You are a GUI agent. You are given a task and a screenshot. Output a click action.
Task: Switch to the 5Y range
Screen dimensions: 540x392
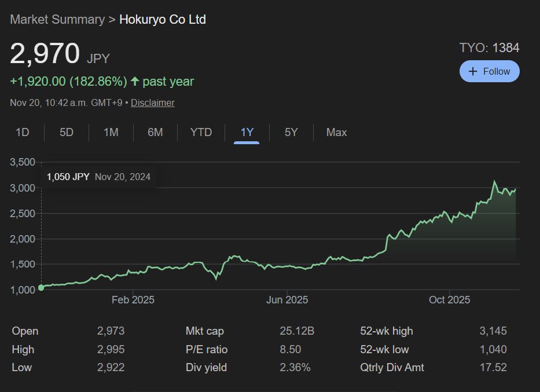291,132
